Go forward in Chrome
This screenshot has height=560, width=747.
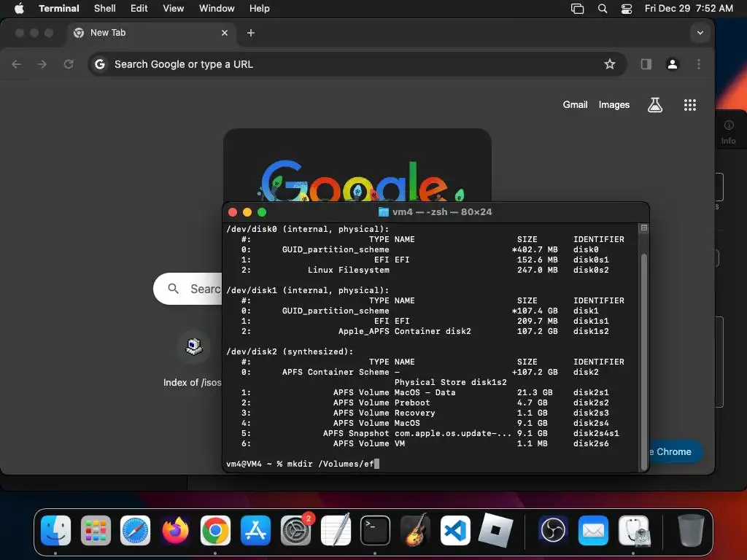42,64
